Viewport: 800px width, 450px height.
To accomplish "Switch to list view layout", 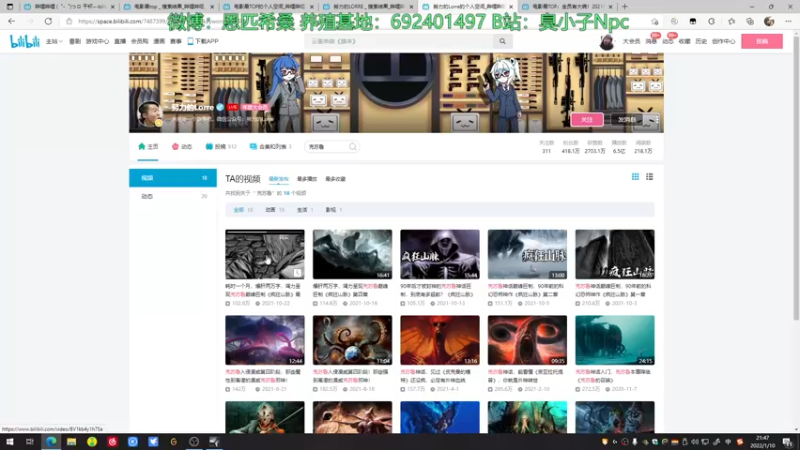I will coord(649,177).
